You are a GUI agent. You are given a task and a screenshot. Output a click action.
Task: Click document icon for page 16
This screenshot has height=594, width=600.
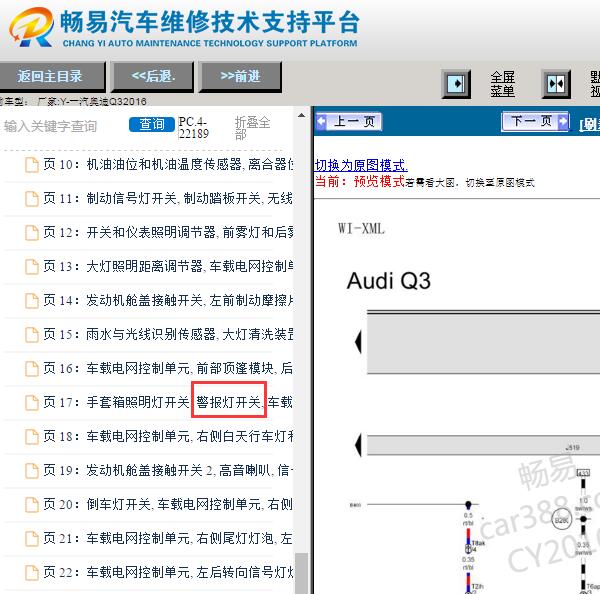[x=32, y=369]
